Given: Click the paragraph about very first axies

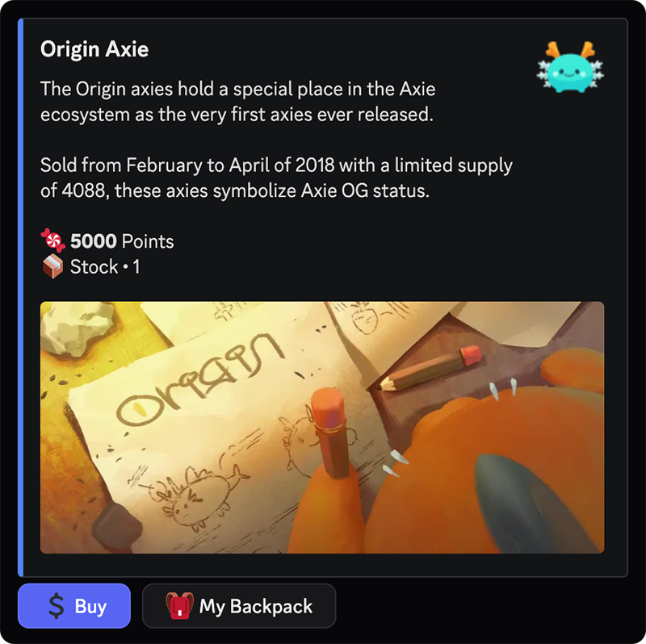Looking at the screenshot, I should pyautogui.click(x=237, y=102).
